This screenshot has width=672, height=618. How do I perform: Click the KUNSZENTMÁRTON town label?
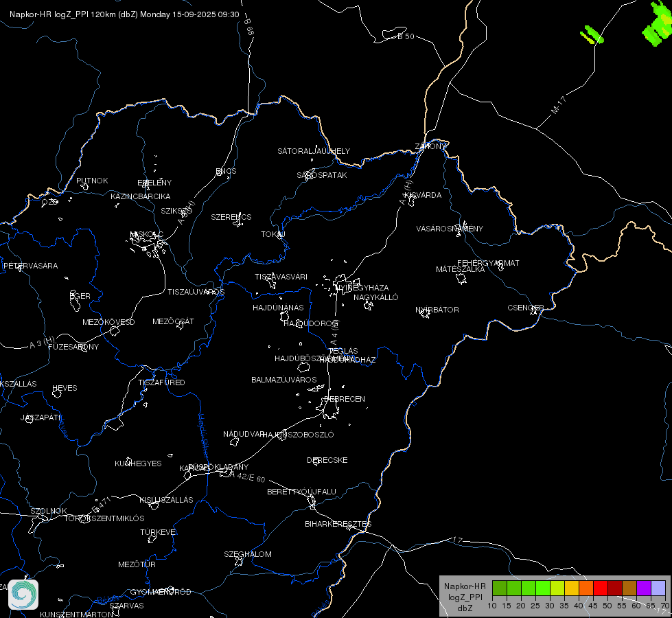coord(77,614)
